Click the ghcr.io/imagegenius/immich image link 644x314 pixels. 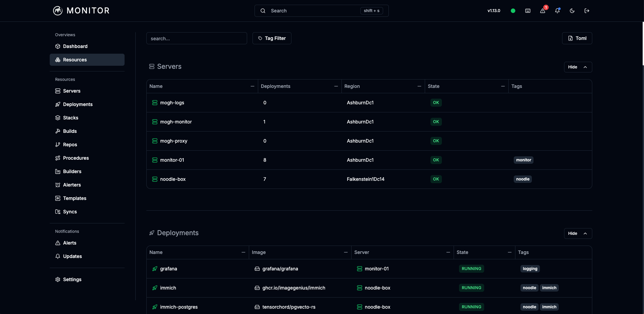pos(294,288)
